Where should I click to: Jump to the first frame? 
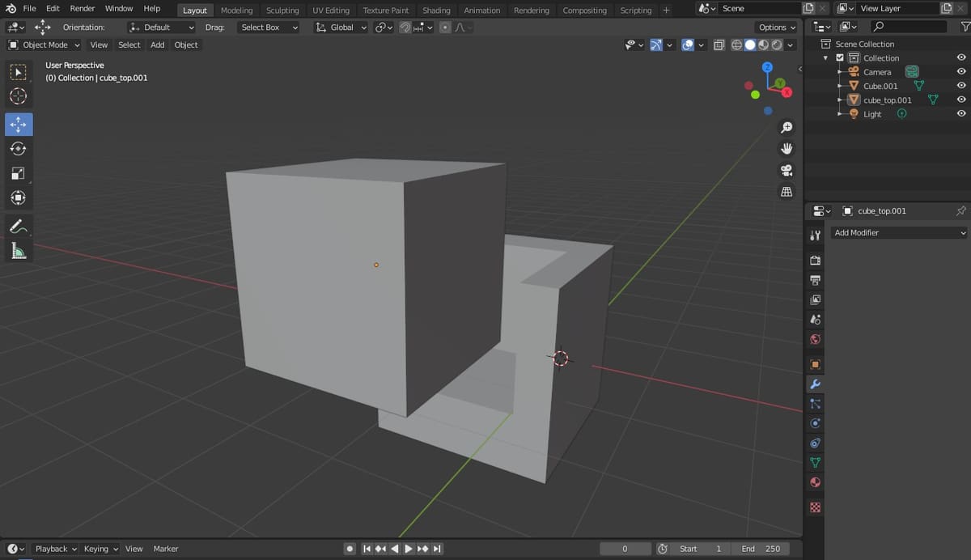pos(367,549)
